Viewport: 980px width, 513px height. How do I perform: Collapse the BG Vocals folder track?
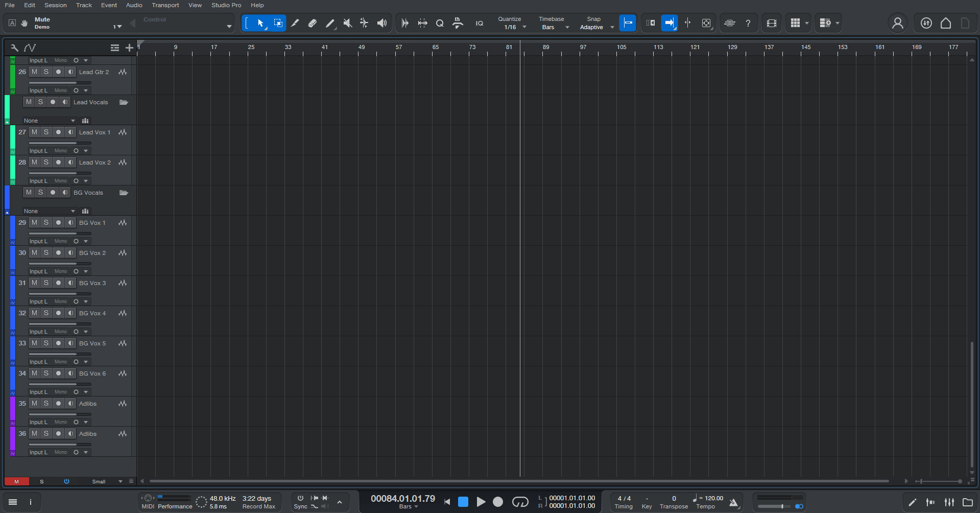pos(124,193)
